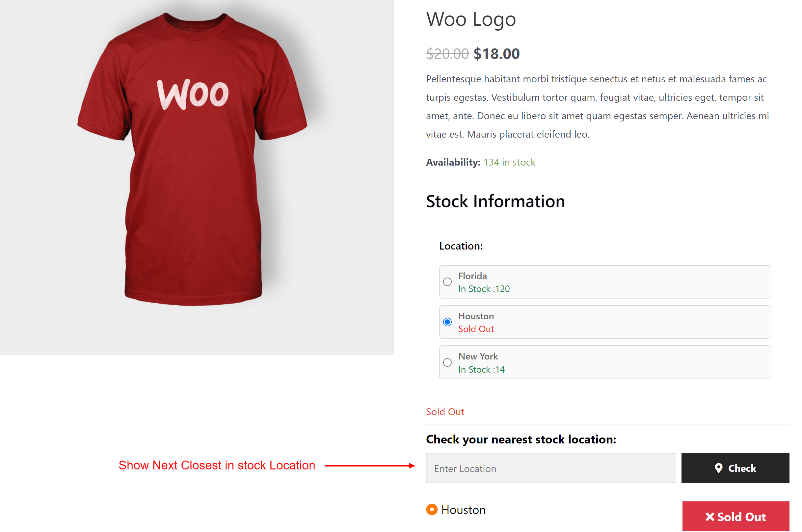Viewport: 802px width, 532px height.
Task: Click the Stock Information heading
Action: point(495,201)
